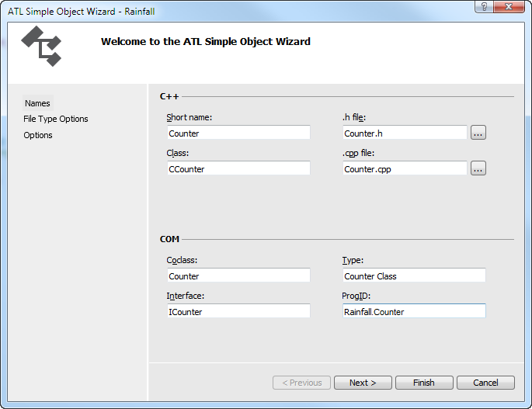Click the Welcome to ATL Wizard heading
The height and width of the screenshot is (409, 532).
(x=206, y=42)
